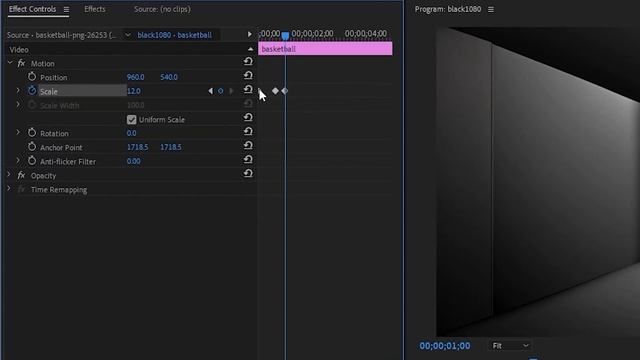Edit Anti-flicker Filter value 0.00
640x360 pixels.
[x=133, y=161]
